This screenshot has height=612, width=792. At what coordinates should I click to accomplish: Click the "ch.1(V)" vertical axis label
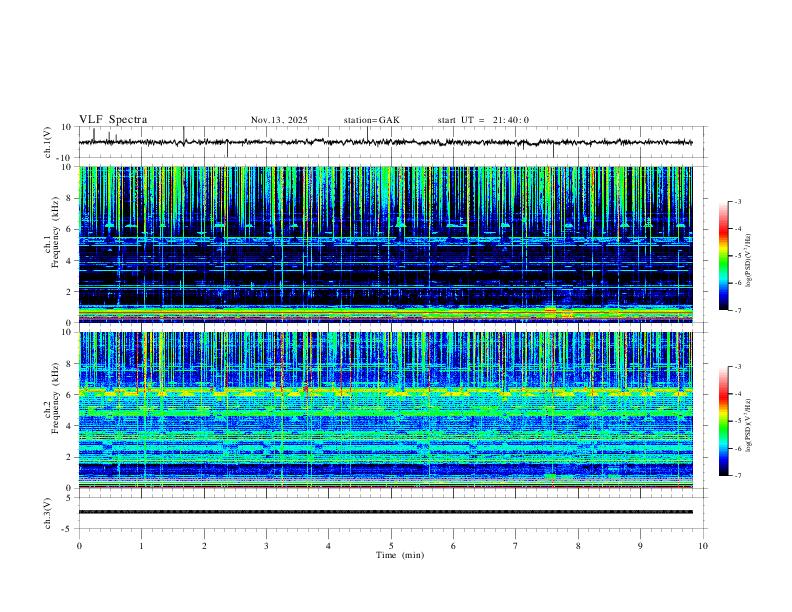click(x=47, y=142)
